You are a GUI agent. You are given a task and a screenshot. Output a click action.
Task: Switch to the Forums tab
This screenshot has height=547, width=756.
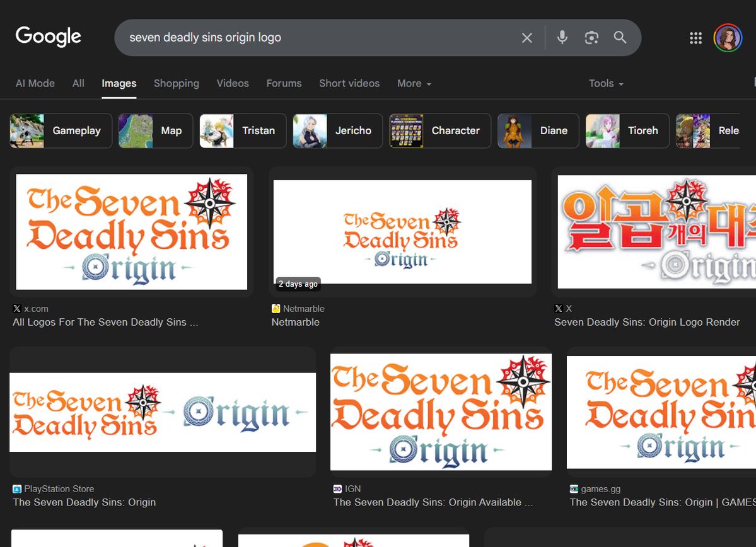coord(284,83)
